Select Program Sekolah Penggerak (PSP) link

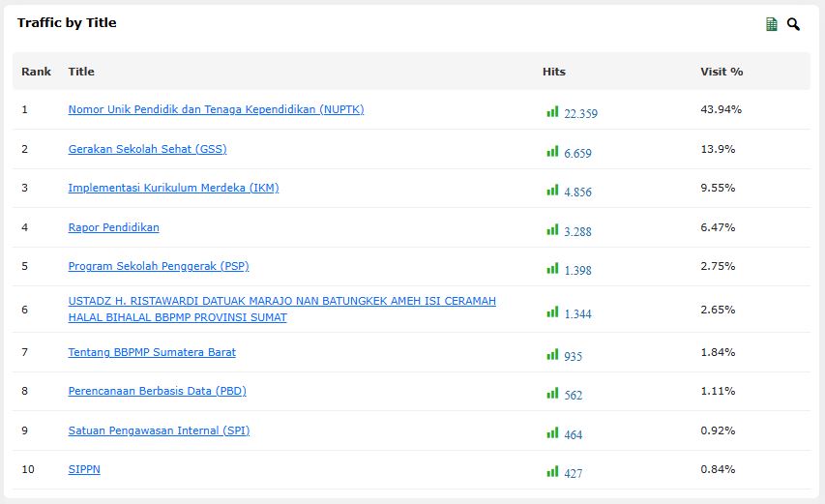(159, 266)
